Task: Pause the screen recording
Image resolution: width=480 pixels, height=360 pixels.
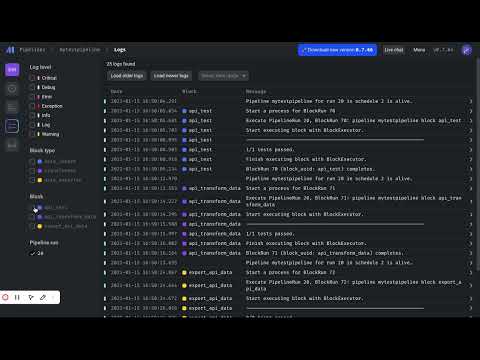Action: click(x=17, y=297)
